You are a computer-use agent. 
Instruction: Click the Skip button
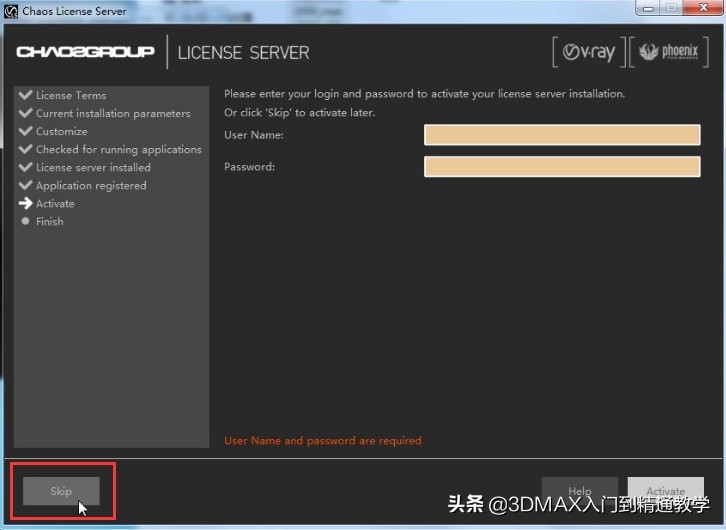tap(61, 491)
